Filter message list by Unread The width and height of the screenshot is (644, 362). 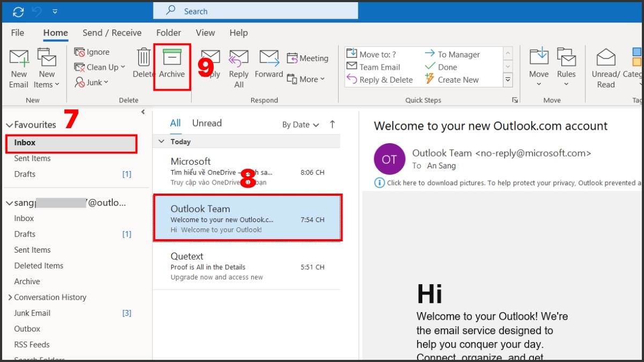pyautogui.click(x=207, y=123)
